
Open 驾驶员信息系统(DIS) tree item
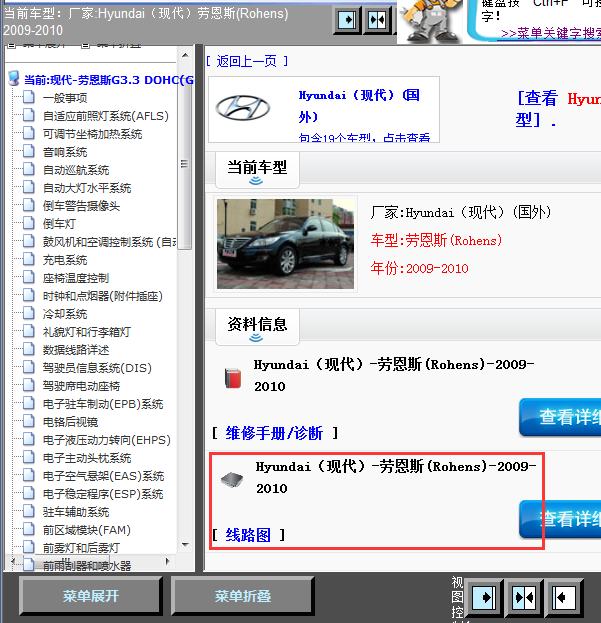97,368
